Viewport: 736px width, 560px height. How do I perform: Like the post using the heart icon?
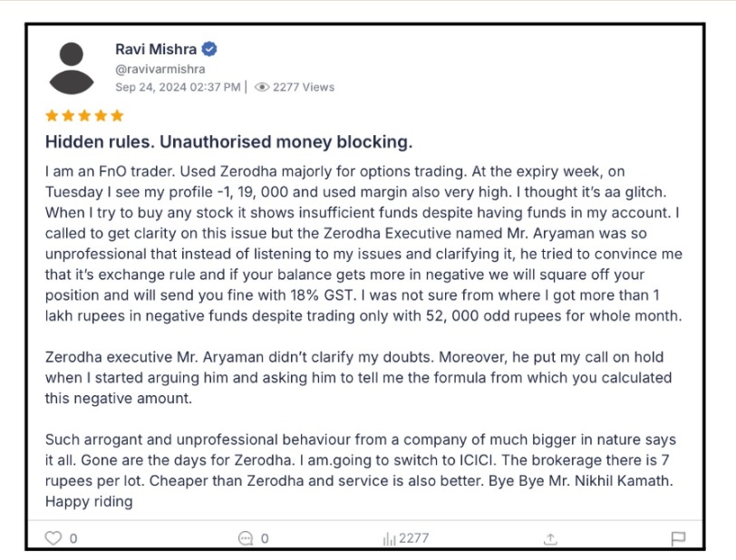pos(53,537)
